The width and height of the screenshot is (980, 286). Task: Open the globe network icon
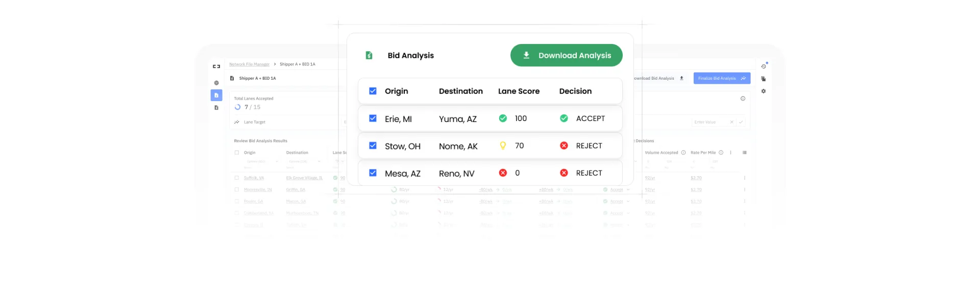[x=216, y=83]
